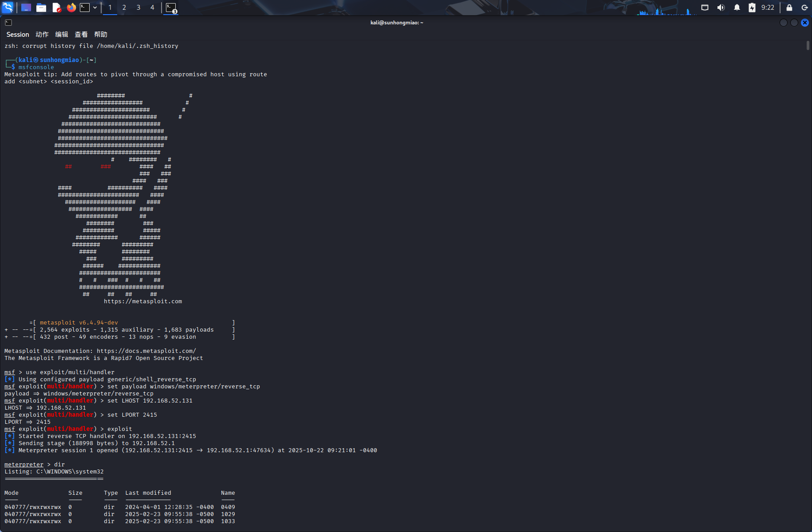Expand the terminal launcher dropdown arrow
The height and width of the screenshot is (532, 812).
point(95,8)
